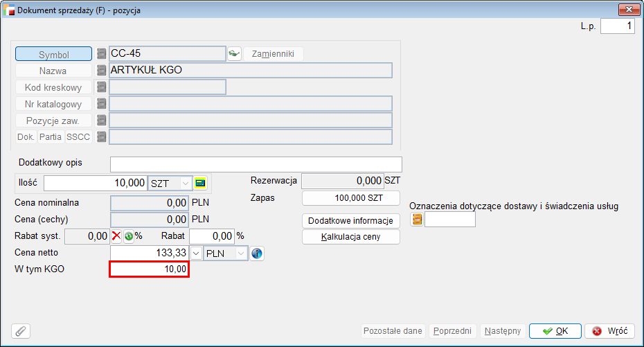Expand the SZT unit dropdown
Image resolution: width=644 pixels, height=347 pixels.
(185, 184)
